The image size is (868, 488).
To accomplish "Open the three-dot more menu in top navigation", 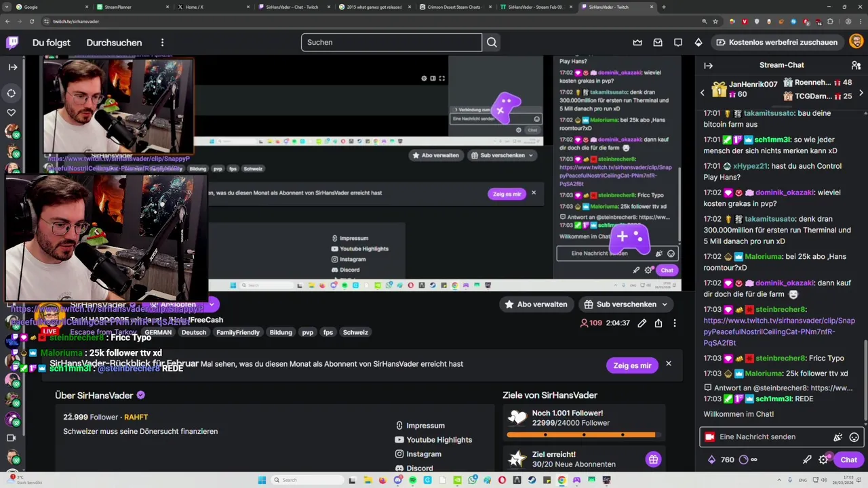I will click(x=162, y=43).
